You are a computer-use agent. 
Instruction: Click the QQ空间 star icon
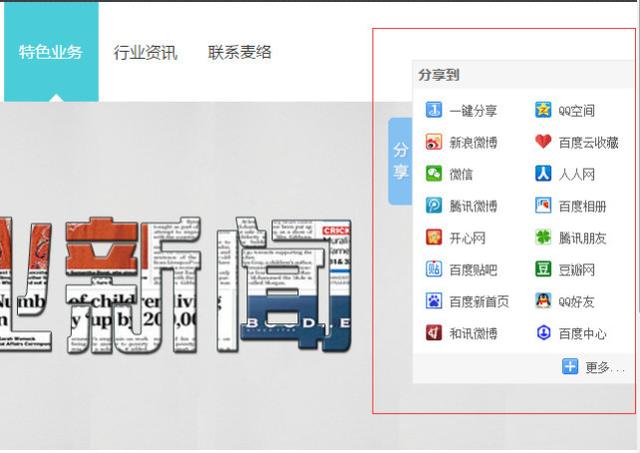pos(543,110)
